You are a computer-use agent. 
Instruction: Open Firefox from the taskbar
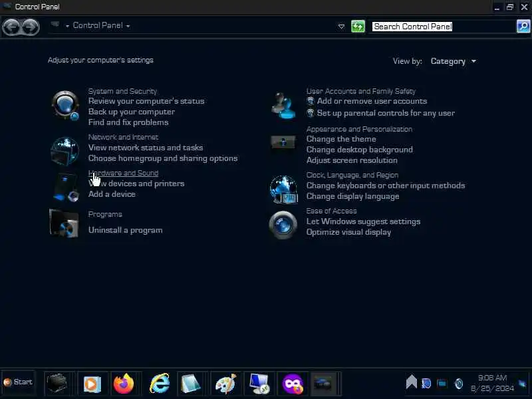click(124, 384)
